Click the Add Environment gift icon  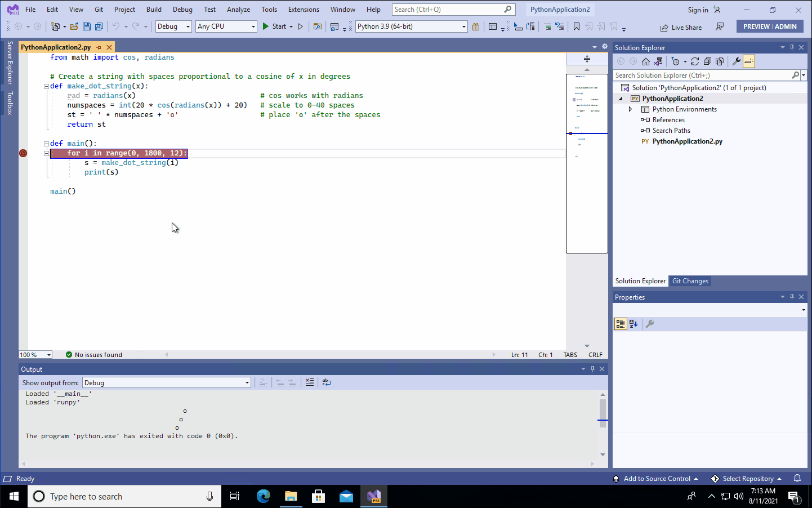coord(476,26)
